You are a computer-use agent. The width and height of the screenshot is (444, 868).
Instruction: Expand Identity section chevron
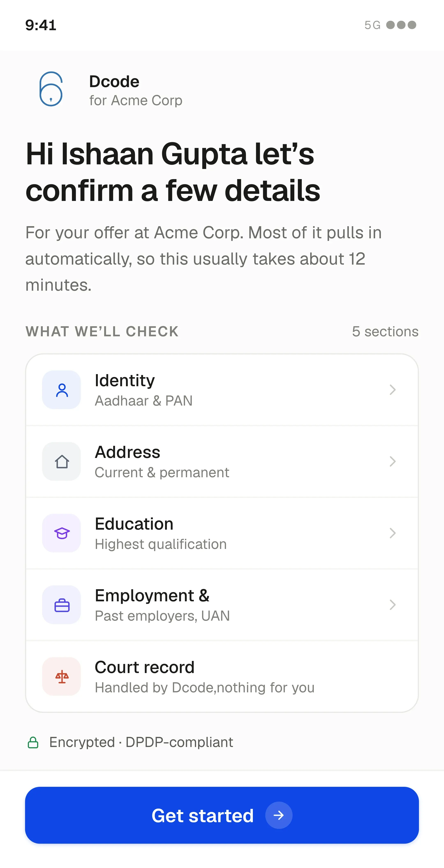[392, 390]
